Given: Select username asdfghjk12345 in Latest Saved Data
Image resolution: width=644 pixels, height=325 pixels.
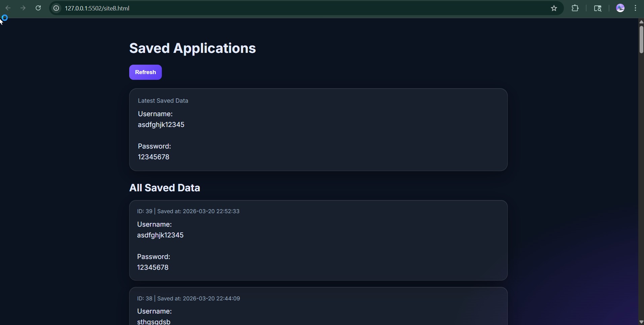Looking at the screenshot, I should click(161, 125).
